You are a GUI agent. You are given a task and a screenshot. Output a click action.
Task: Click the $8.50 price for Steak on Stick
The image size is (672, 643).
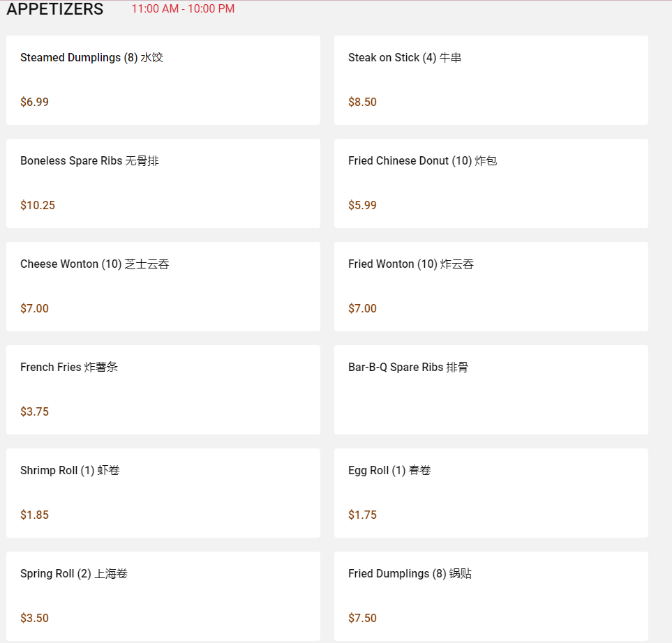coord(362,103)
